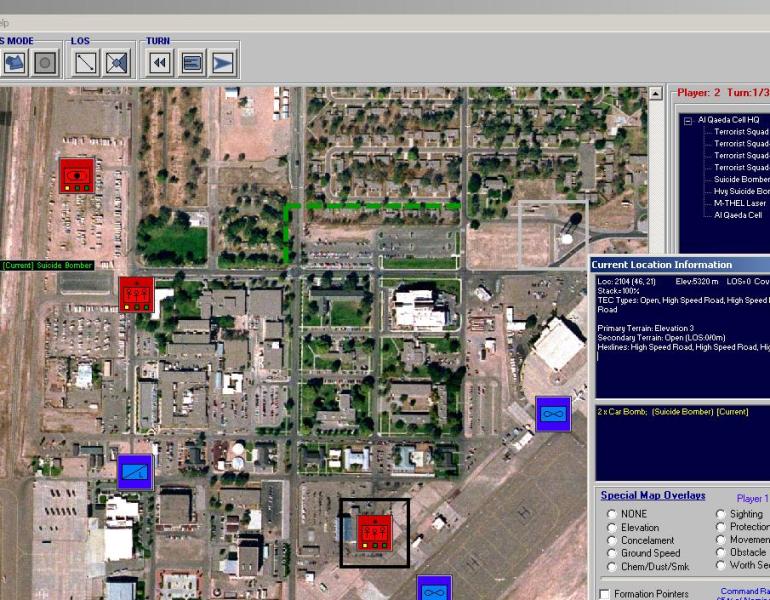Select M-THEL Laser in the unit tree
The width and height of the screenshot is (770, 600).
coord(739,203)
